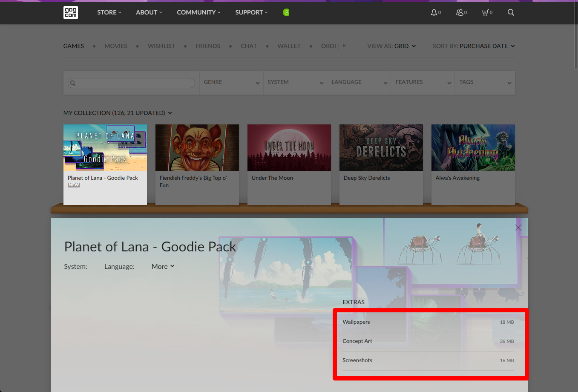Close the Planet of Lana details panel

518,228
